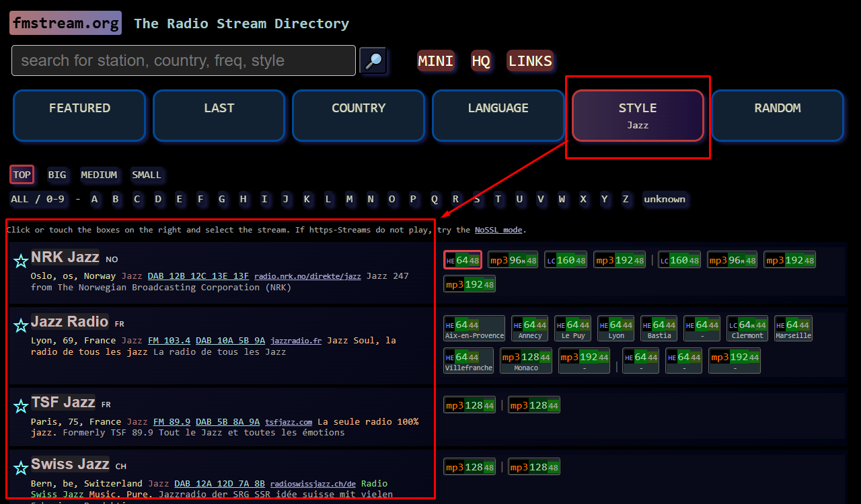Screen dimensions: 861x504
Task: Filter stations by letter P
Action: (413, 199)
